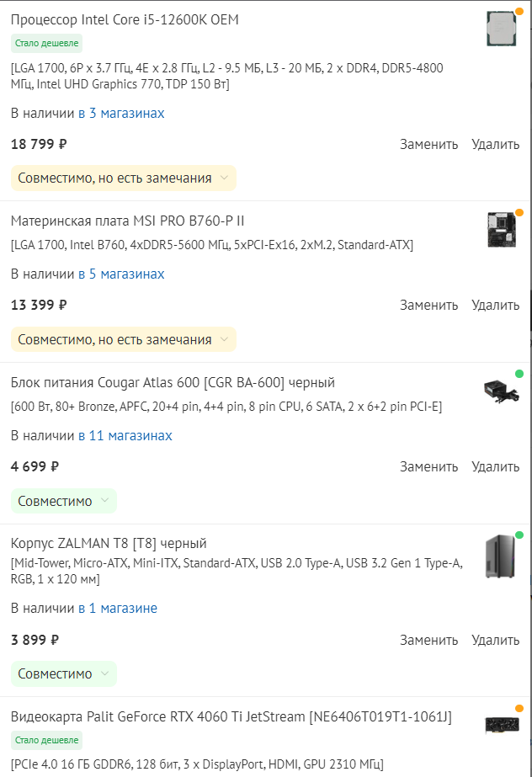
Task: Open the MSI PRO B760-P II motherboard image
Action: click(x=502, y=230)
